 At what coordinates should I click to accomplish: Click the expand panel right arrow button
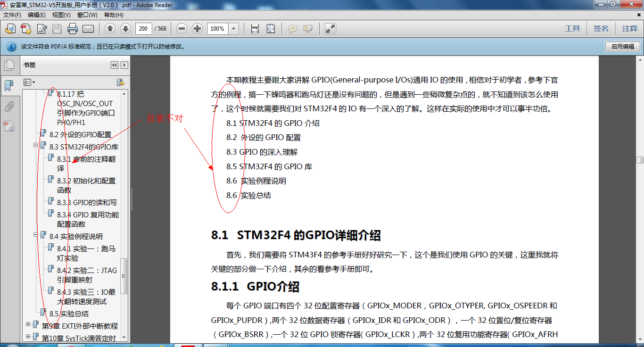click(124, 65)
